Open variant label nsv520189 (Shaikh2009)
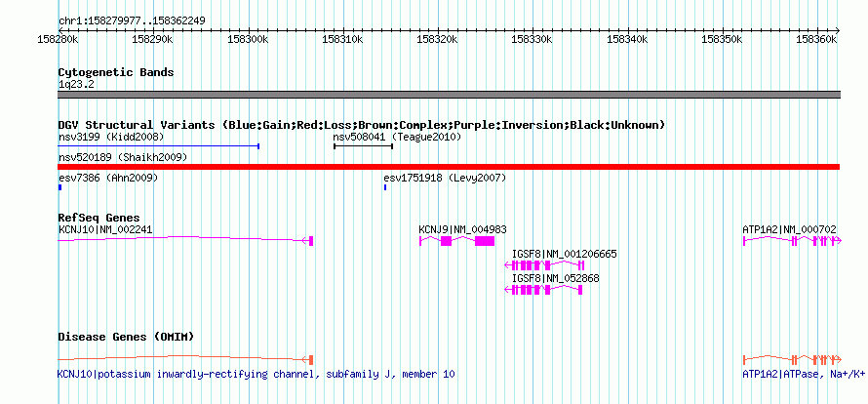Viewport: 868px width, 404px height. 123,157
